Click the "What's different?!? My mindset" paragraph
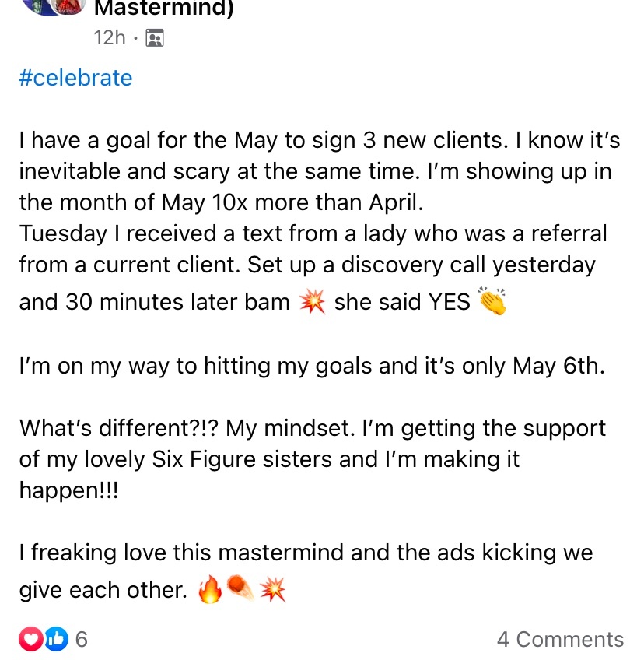Screen dimensions: 644x660 click(x=311, y=459)
